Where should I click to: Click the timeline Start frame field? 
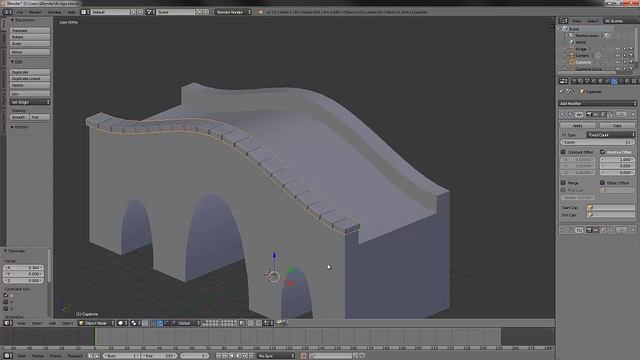click(x=121, y=356)
